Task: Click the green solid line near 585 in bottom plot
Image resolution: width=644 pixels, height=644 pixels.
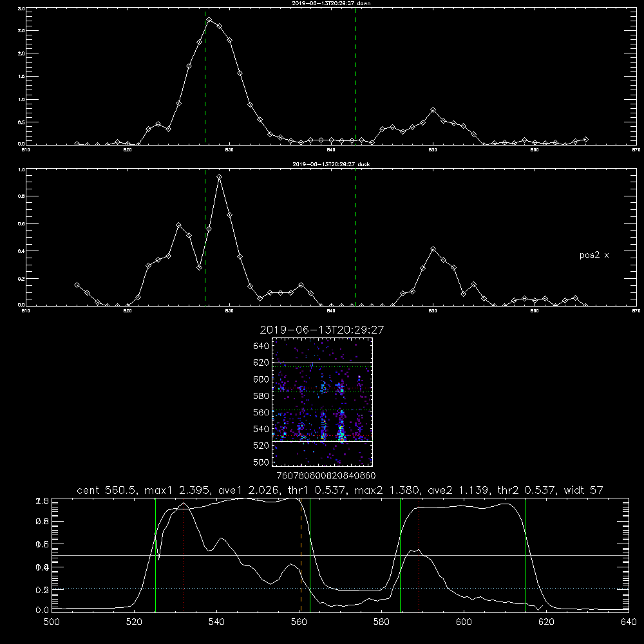Action: click(400, 555)
